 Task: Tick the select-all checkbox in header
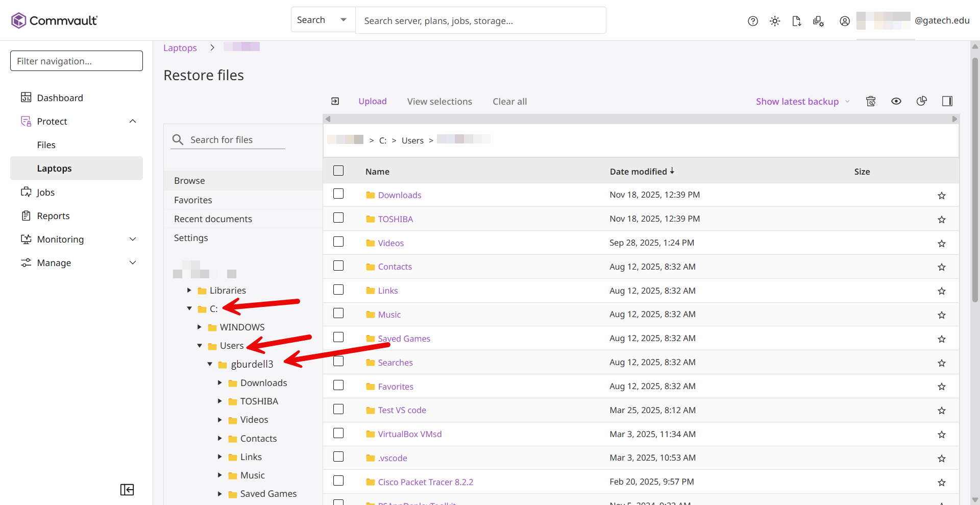338,171
